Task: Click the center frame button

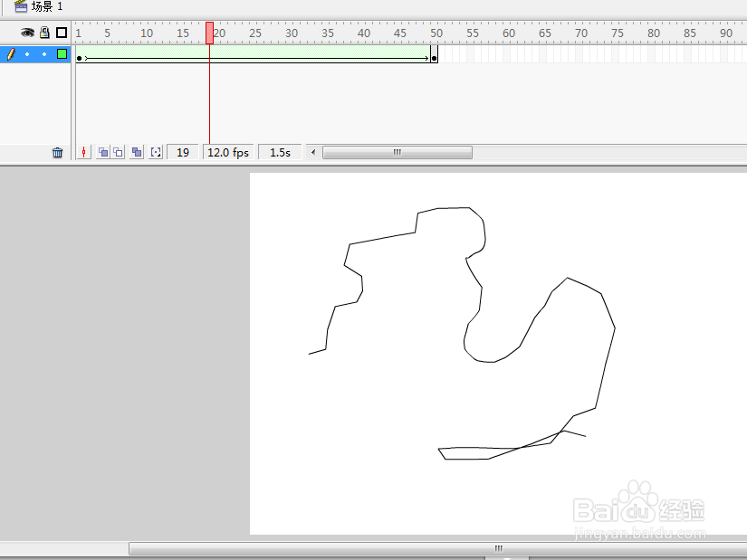Action: [84, 152]
